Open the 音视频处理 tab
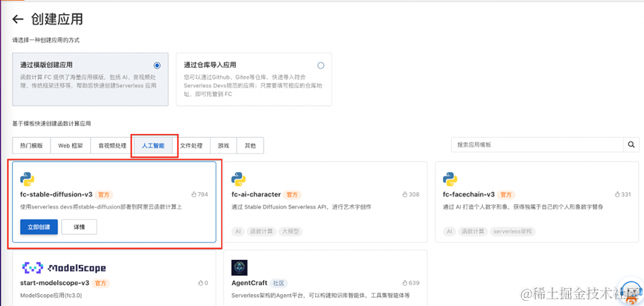Screen dimensions: 644x306 (x=112, y=145)
